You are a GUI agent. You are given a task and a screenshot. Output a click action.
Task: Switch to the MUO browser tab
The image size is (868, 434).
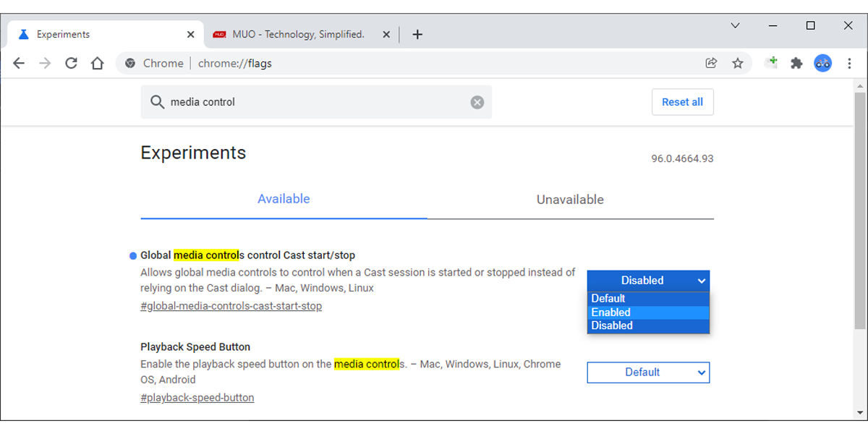[300, 34]
